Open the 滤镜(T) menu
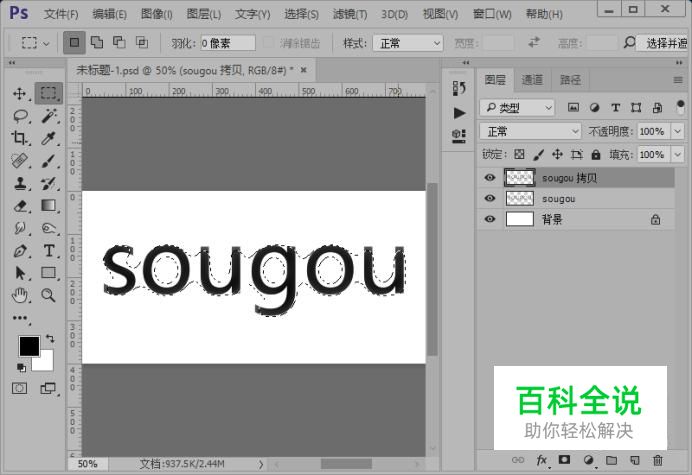Image resolution: width=692 pixels, height=475 pixels. tap(350, 14)
